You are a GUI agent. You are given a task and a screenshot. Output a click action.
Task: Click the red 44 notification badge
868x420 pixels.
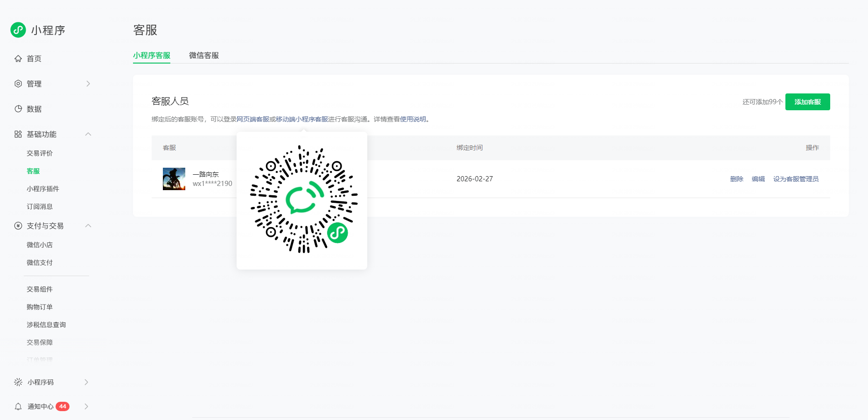click(63, 406)
